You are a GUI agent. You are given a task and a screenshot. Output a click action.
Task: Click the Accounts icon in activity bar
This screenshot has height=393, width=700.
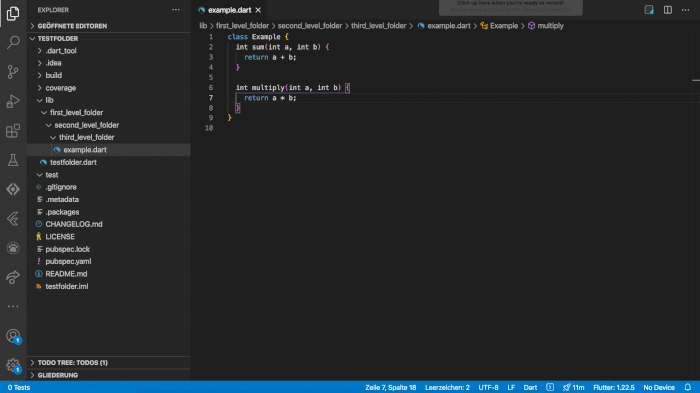pyautogui.click(x=13, y=335)
